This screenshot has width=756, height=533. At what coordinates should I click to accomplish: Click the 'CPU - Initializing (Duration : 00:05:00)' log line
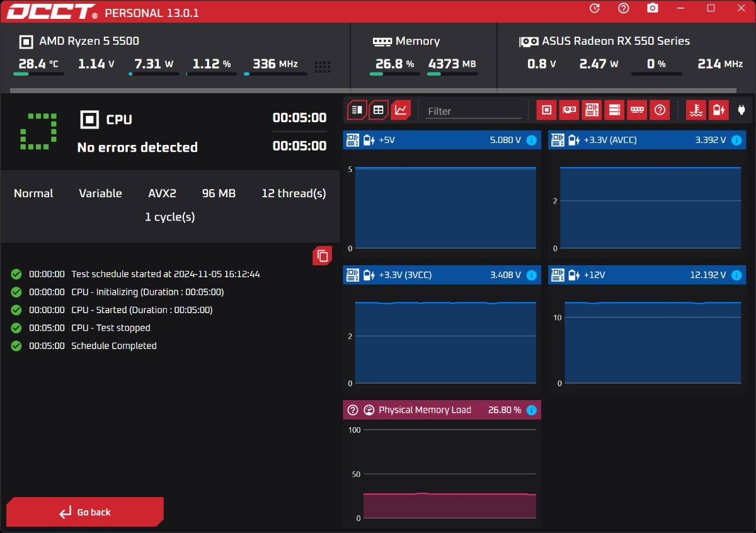click(x=147, y=292)
